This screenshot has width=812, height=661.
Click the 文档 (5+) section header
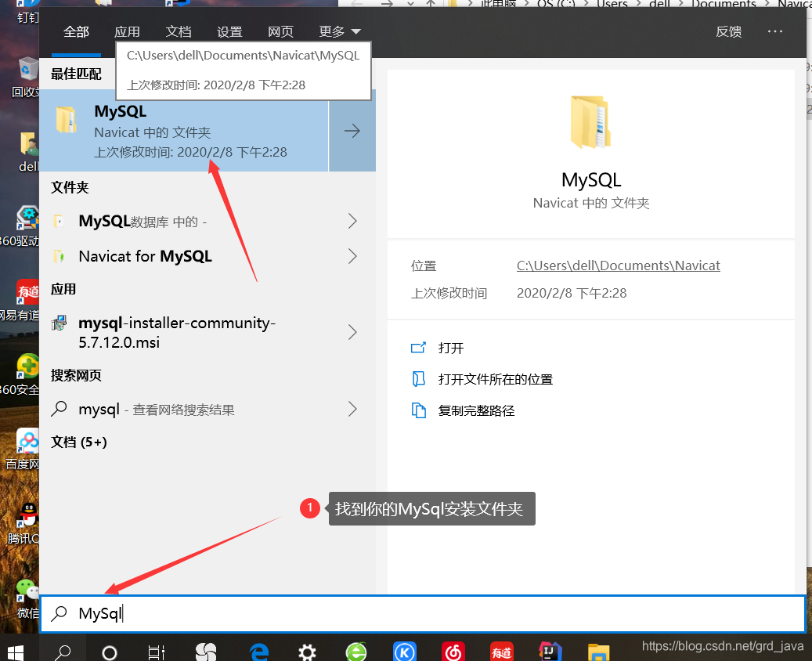pos(79,442)
